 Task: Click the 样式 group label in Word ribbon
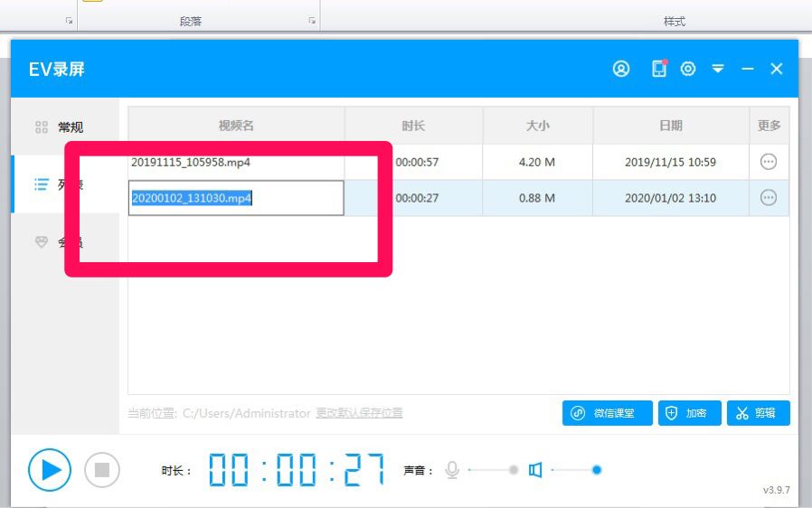pyautogui.click(x=675, y=21)
